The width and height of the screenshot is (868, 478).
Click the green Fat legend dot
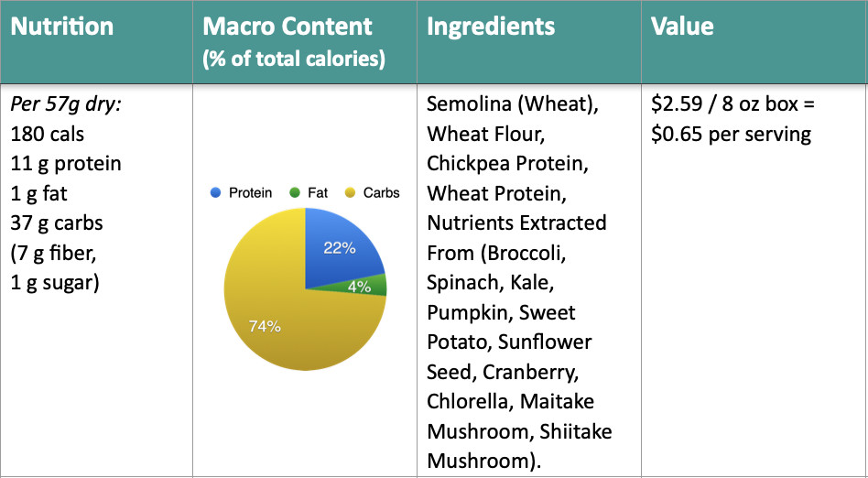click(x=295, y=192)
